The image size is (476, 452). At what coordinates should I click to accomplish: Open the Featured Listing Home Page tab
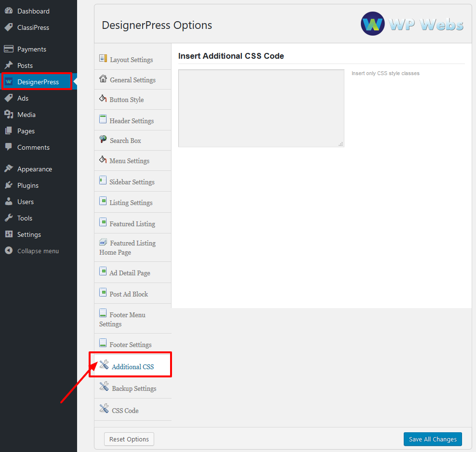132,247
